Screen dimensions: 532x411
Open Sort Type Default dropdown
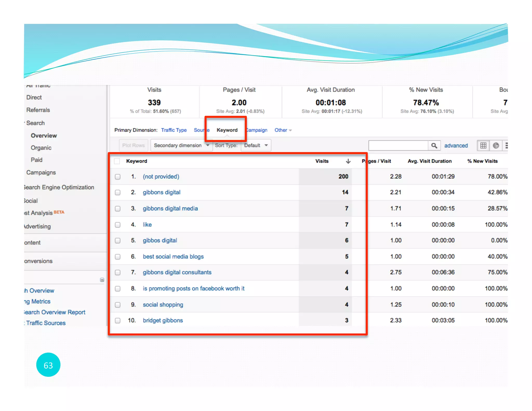256,145
